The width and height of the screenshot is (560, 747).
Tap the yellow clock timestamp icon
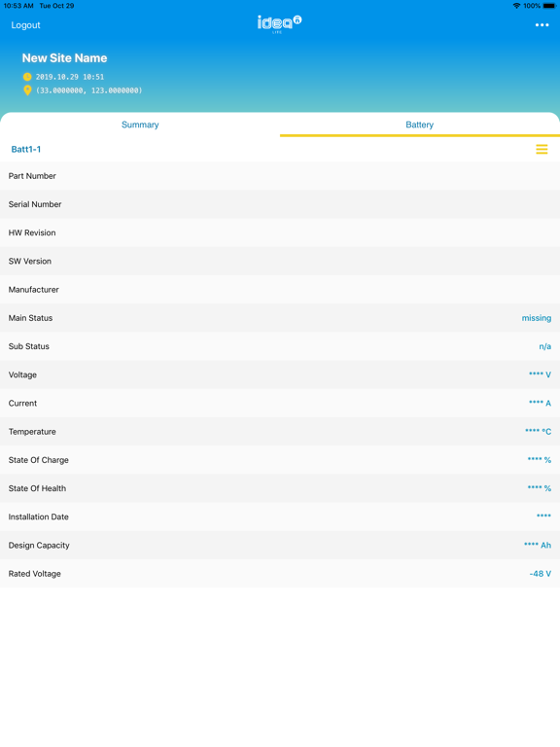(27, 77)
